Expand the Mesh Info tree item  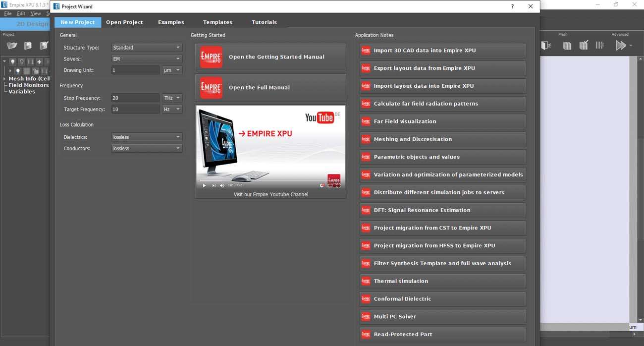click(4, 79)
